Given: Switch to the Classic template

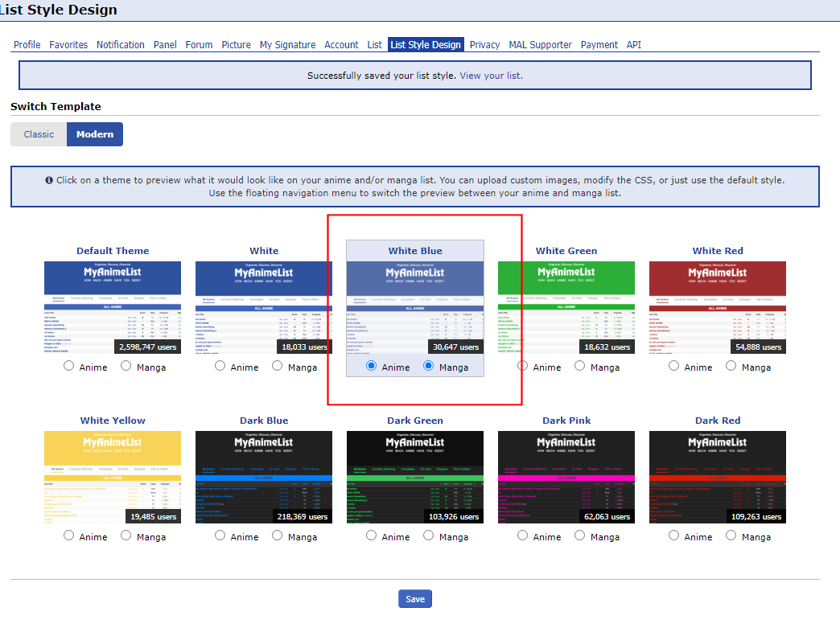Looking at the screenshot, I should pos(39,134).
